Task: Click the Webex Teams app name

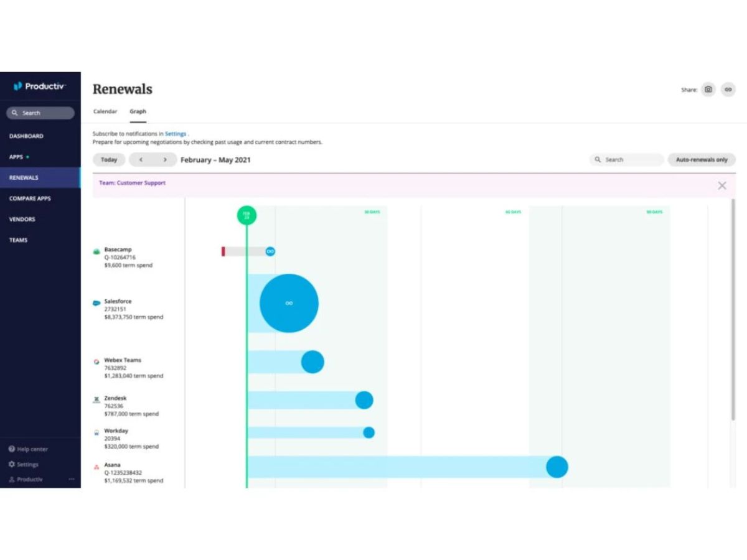Action: coord(123,360)
